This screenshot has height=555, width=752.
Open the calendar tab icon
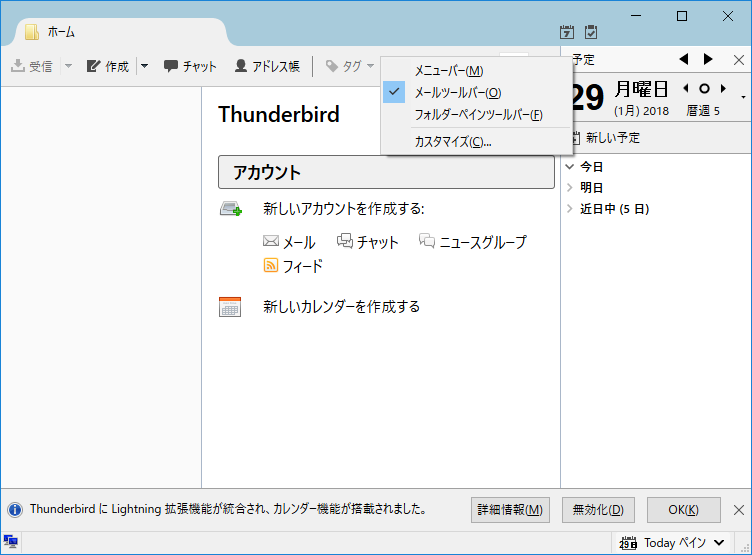tap(567, 32)
